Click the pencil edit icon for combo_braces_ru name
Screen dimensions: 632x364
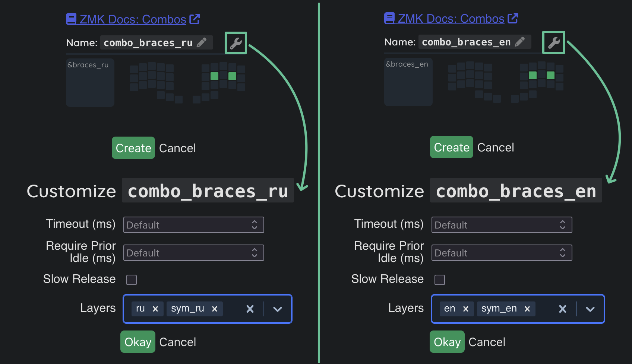click(202, 42)
